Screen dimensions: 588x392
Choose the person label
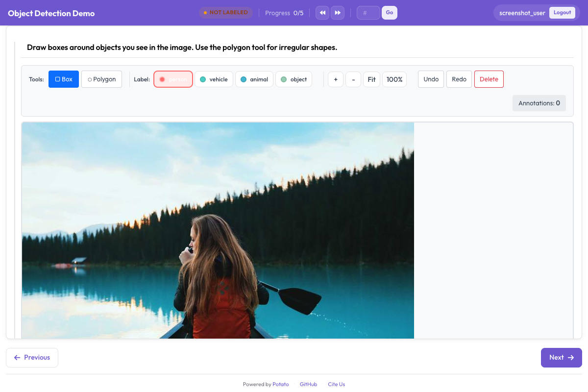(x=173, y=79)
